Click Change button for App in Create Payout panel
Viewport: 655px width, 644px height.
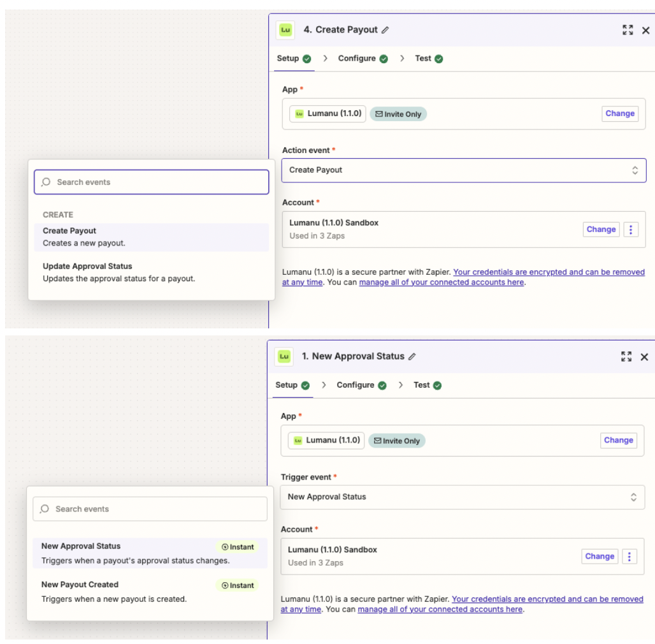pos(619,113)
